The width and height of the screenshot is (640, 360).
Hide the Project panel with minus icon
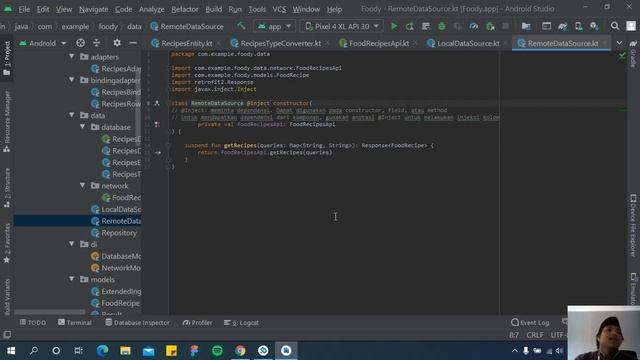click(x=133, y=43)
